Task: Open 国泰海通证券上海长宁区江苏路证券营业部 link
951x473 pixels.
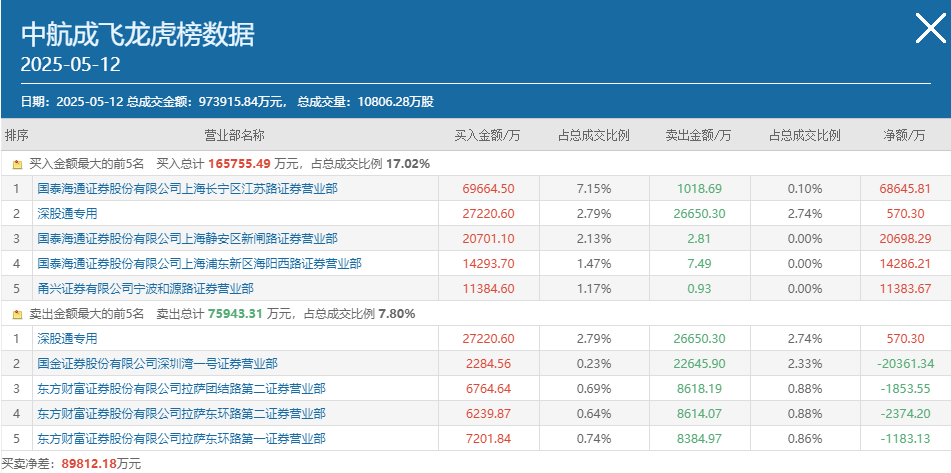Action: (187, 189)
